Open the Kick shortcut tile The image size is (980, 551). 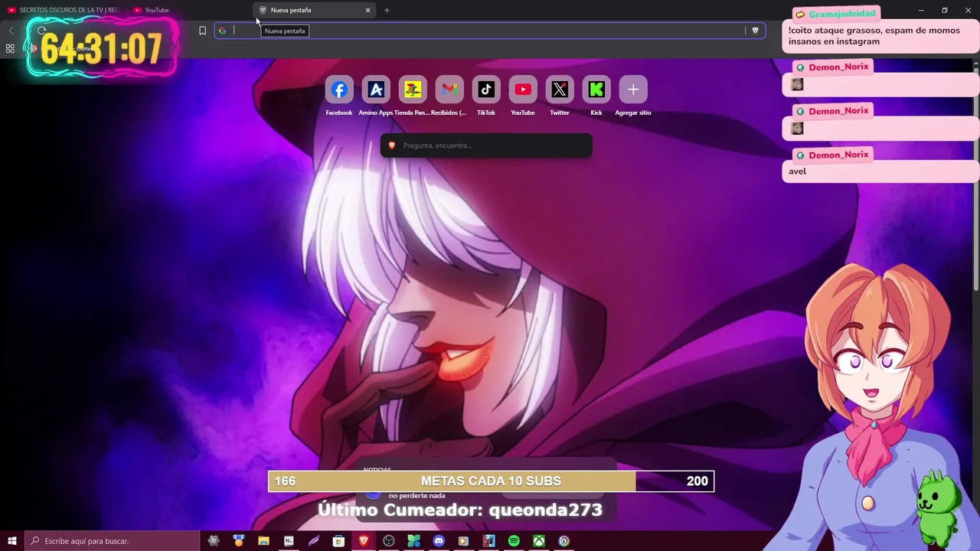(596, 90)
